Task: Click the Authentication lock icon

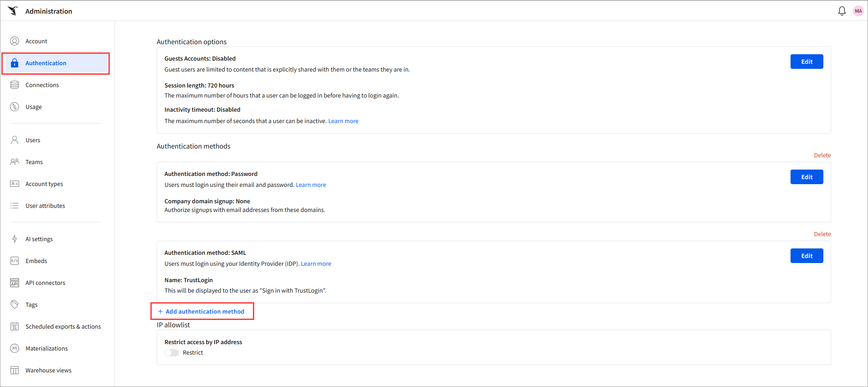Action: click(x=15, y=63)
